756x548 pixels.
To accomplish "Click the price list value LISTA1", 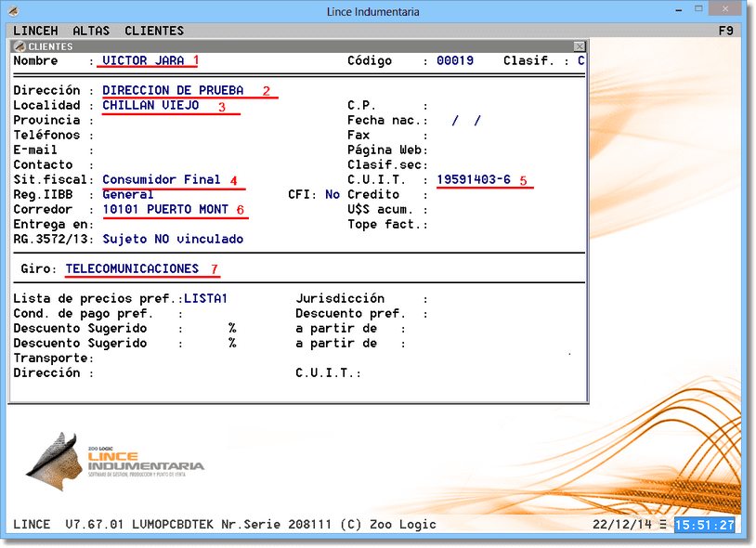I will [205, 298].
